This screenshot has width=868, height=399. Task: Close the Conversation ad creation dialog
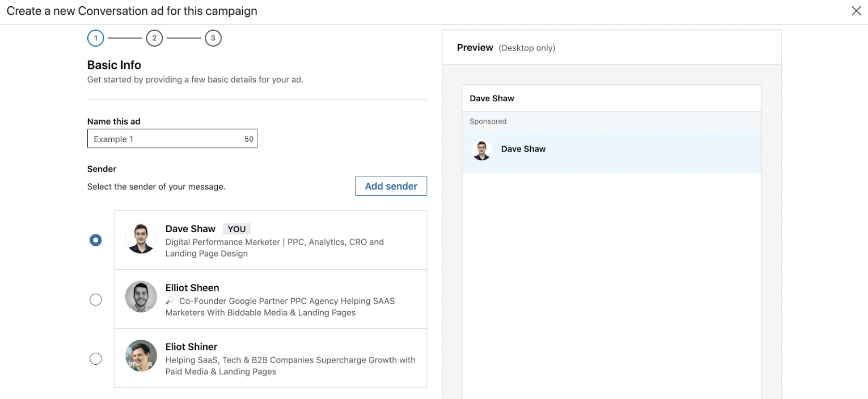(x=856, y=11)
